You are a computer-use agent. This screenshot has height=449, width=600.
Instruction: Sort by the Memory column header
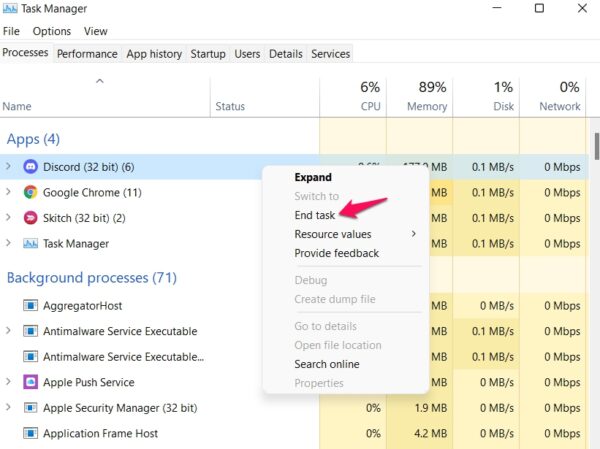419,97
